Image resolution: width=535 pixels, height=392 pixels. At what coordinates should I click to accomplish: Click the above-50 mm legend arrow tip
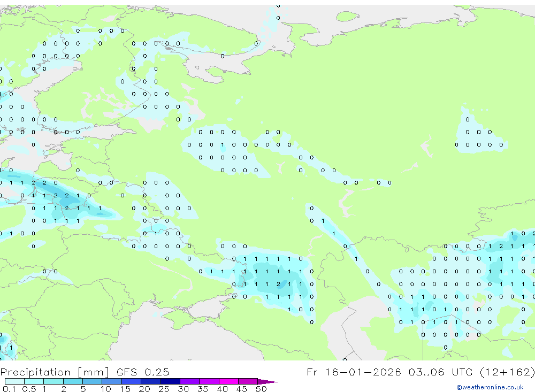click(x=268, y=382)
